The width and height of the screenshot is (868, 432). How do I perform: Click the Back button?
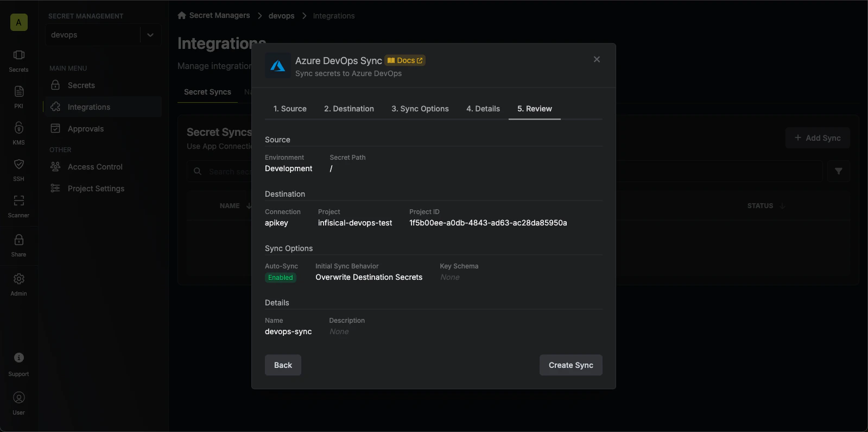tap(283, 365)
